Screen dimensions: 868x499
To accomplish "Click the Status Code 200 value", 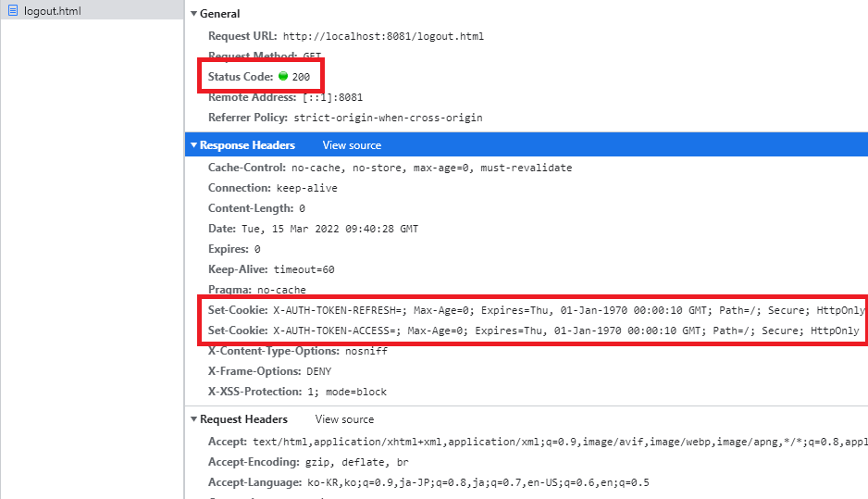I will pyautogui.click(x=301, y=77).
